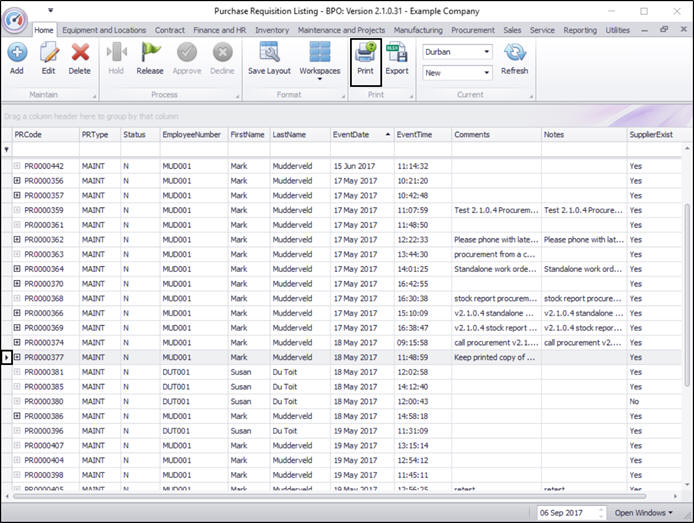Open the Durban site dropdown

coord(486,51)
